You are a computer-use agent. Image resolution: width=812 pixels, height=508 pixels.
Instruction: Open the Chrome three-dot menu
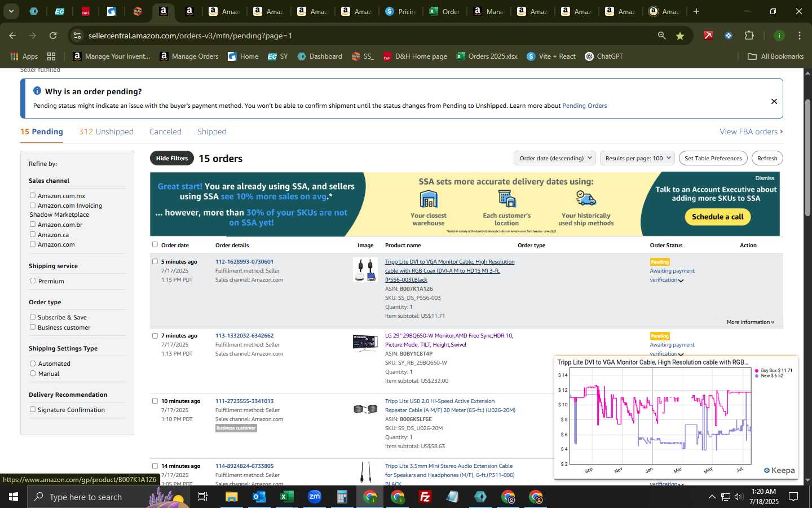coord(799,36)
